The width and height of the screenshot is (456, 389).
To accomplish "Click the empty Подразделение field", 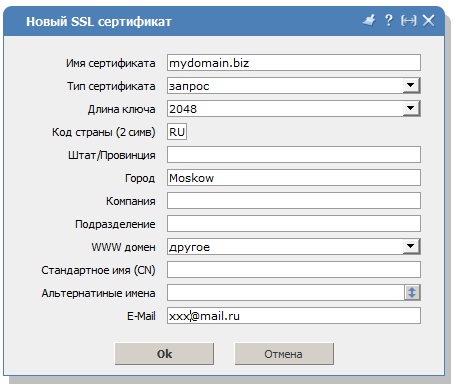I will (294, 224).
